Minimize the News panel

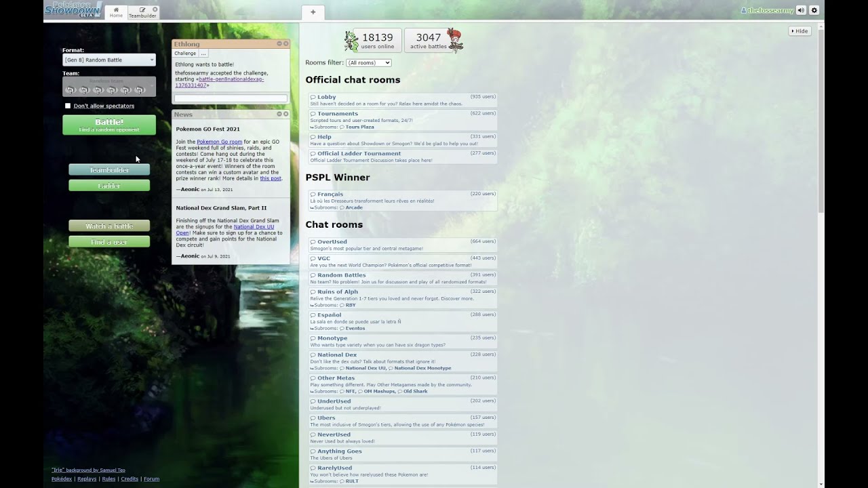coord(279,114)
